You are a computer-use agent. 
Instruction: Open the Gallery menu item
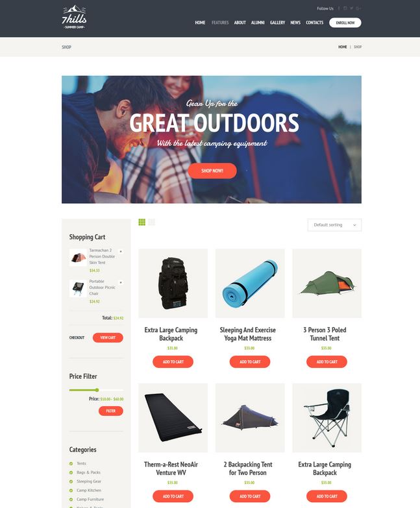pos(277,23)
